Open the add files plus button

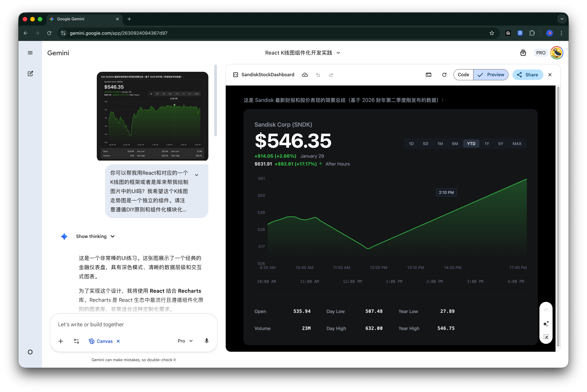click(61, 341)
